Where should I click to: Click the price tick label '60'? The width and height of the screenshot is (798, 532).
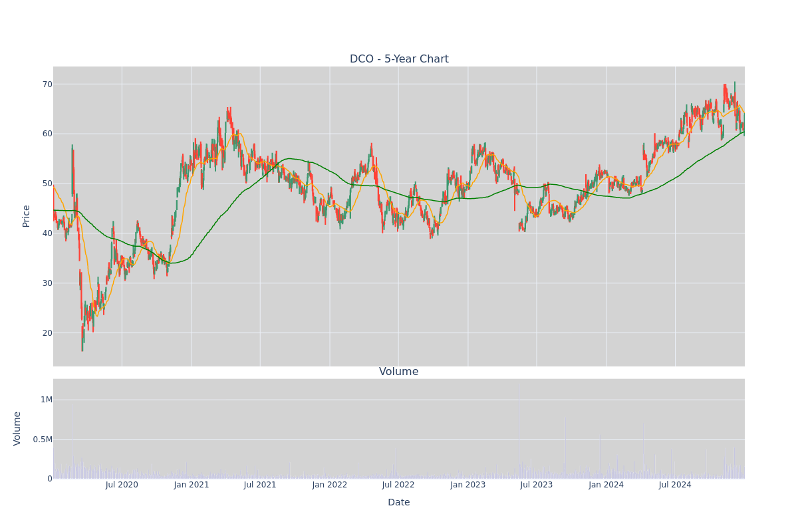point(47,134)
